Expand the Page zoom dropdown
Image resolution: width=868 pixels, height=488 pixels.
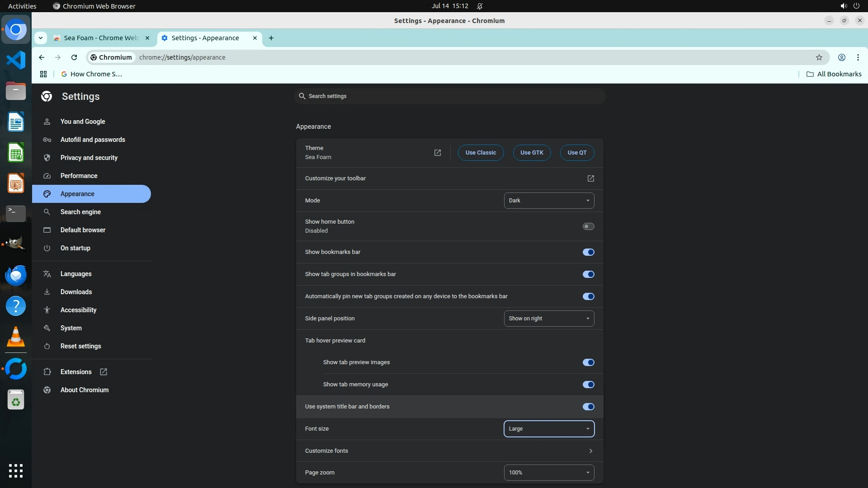tap(548, 473)
